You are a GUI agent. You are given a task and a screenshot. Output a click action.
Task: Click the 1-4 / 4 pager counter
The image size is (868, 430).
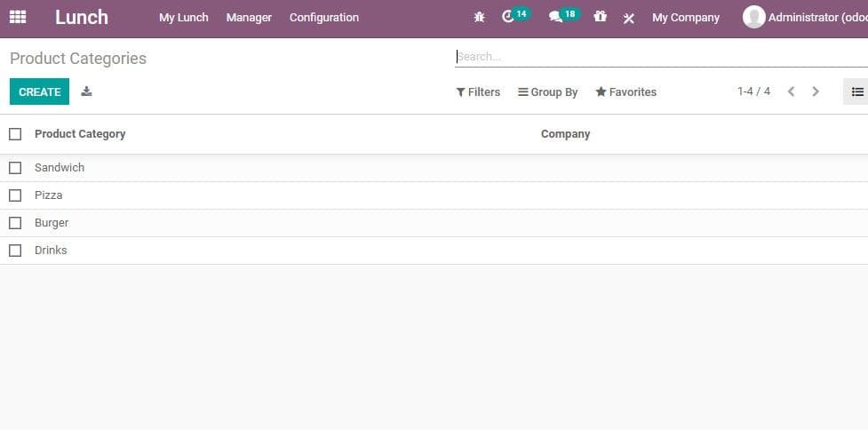[x=753, y=92]
